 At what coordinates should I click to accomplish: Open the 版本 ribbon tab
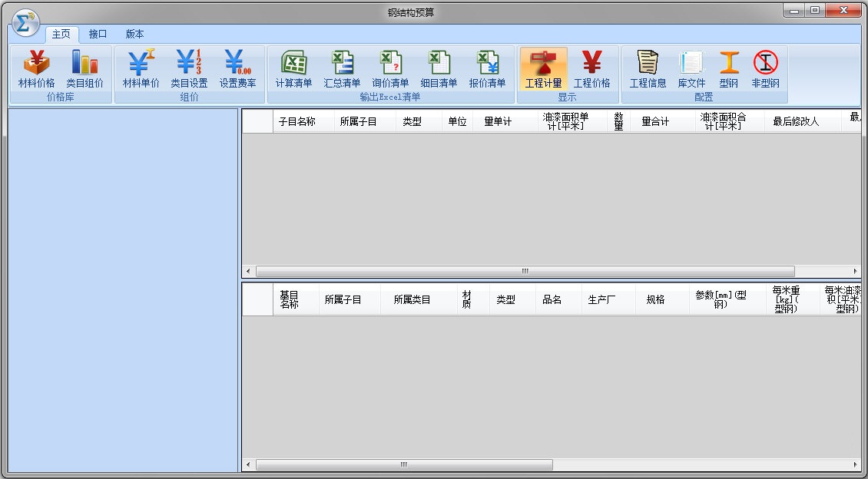pyautogui.click(x=134, y=34)
